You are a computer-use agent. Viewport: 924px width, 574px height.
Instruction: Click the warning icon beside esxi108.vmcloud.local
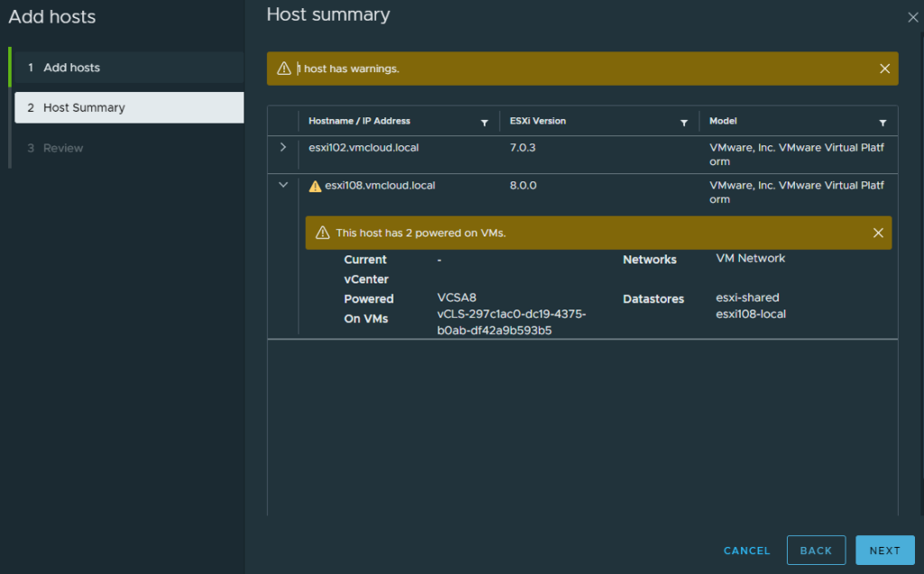(315, 186)
